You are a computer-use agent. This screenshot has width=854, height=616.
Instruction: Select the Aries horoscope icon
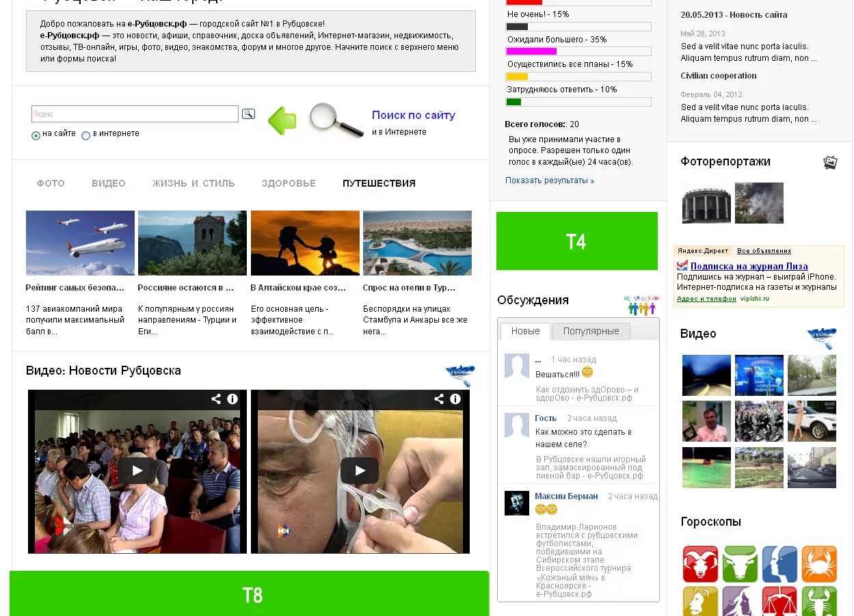click(700, 564)
